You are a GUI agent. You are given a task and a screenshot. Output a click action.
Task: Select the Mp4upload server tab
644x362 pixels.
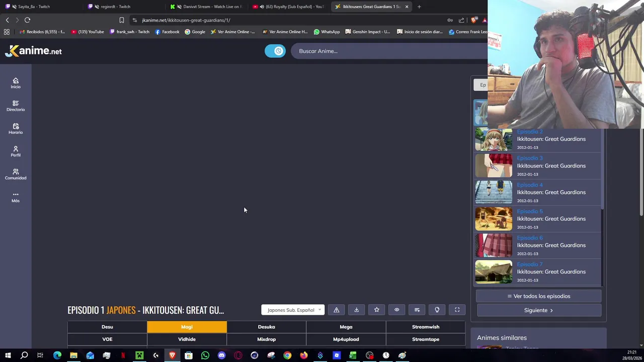(x=346, y=339)
